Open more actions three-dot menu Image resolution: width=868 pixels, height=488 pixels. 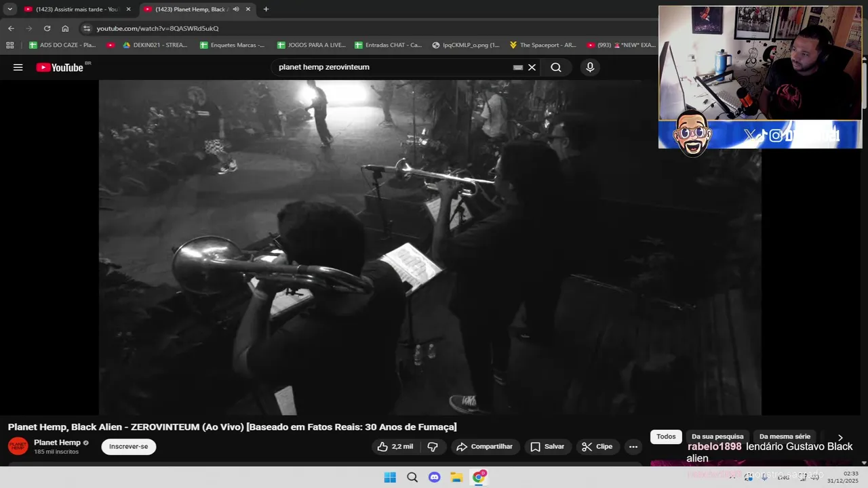coord(633,447)
